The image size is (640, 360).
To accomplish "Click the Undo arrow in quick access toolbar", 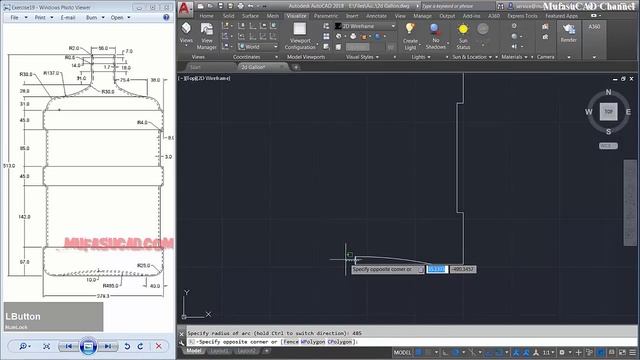I will [x=251, y=6].
